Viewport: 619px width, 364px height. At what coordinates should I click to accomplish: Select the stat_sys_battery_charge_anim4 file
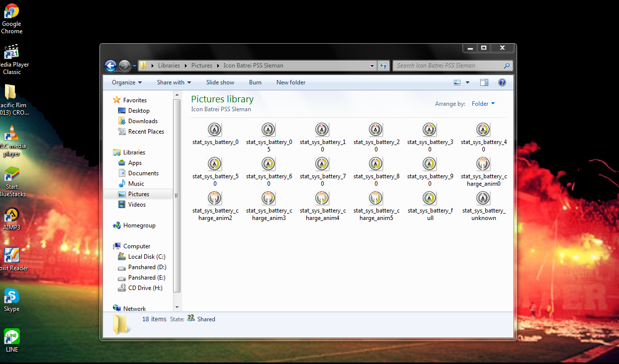[x=322, y=206]
